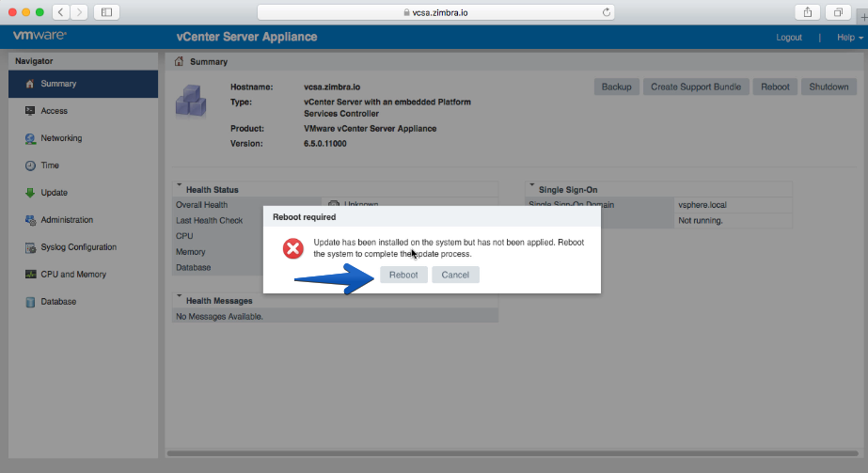Go to the Access page
Viewport: 868px width, 473px height.
(x=83, y=111)
